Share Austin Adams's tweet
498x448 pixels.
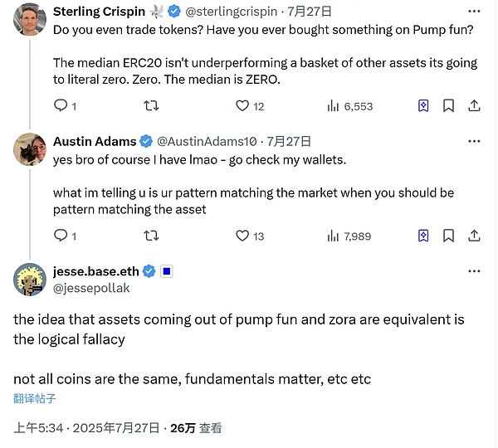[x=474, y=236]
